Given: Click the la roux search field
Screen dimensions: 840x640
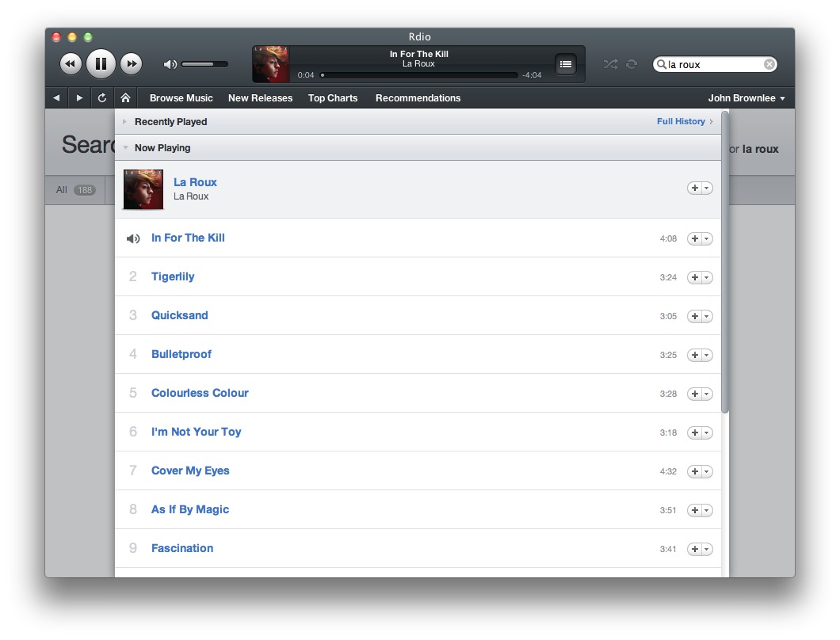Looking at the screenshot, I should point(715,64).
